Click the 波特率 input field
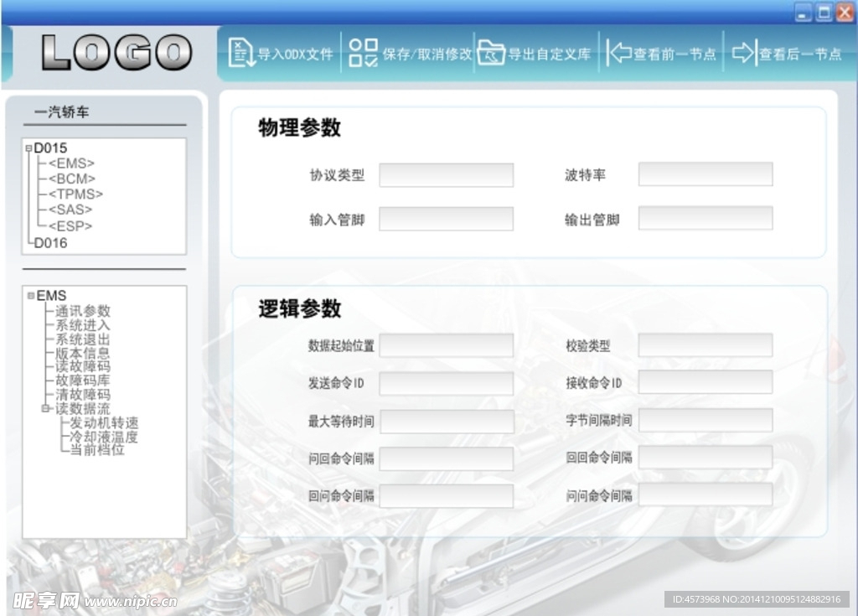Image resolution: width=858 pixels, height=616 pixels. pos(705,173)
